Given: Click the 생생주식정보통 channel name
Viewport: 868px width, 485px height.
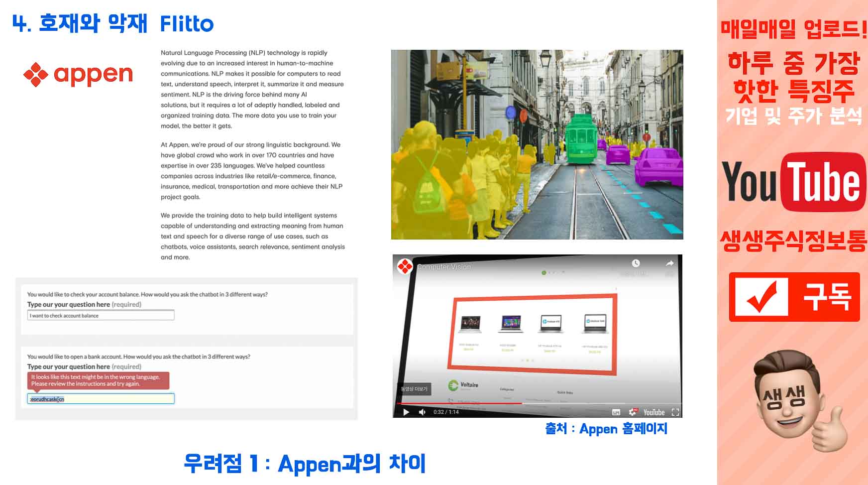Looking at the screenshot, I should pos(793,241).
